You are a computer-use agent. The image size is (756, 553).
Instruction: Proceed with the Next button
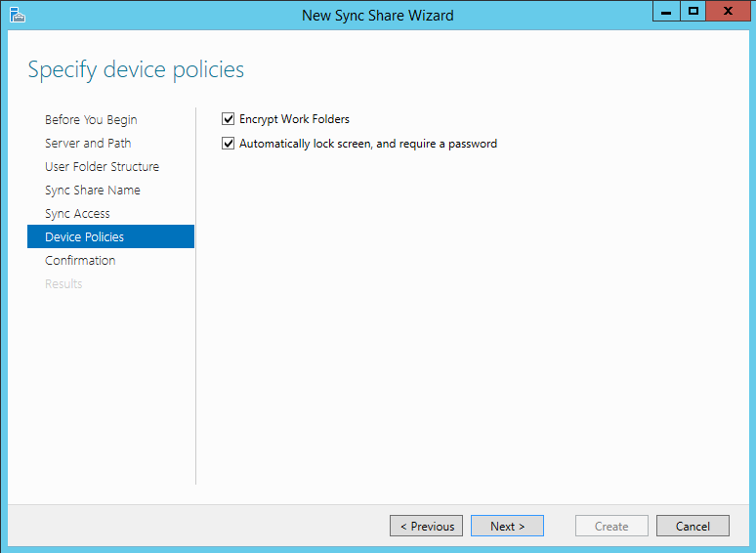pyautogui.click(x=507, y=526)
